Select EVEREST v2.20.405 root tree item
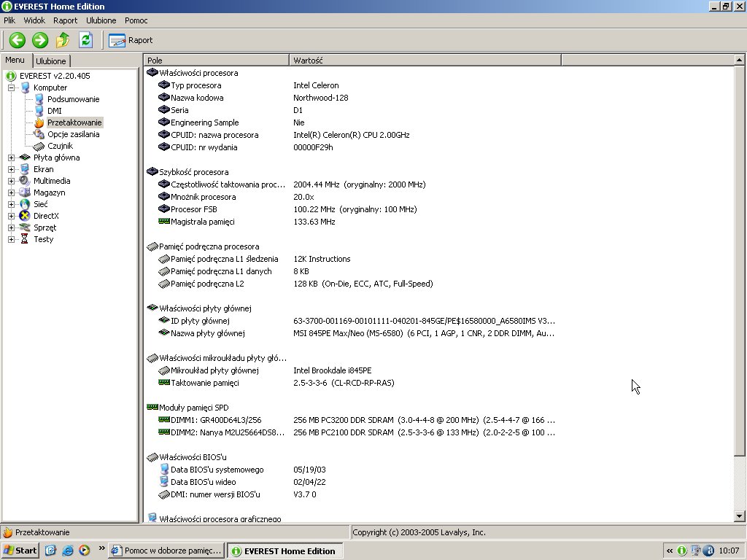Viewport: 747px width, 560px height. 55,76
